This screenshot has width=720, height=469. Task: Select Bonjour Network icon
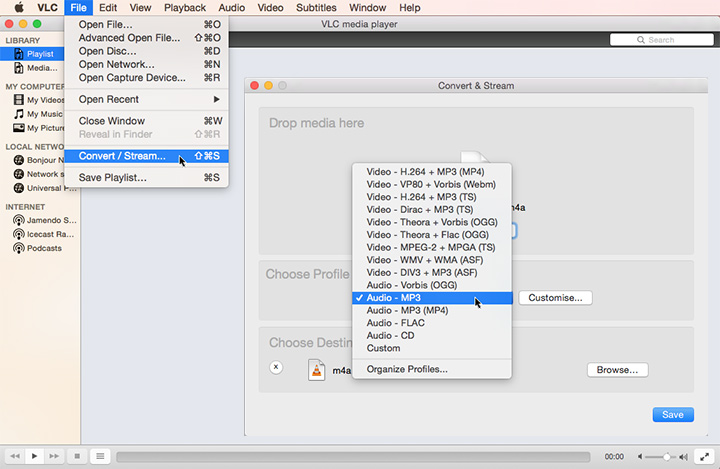(18, 160)
